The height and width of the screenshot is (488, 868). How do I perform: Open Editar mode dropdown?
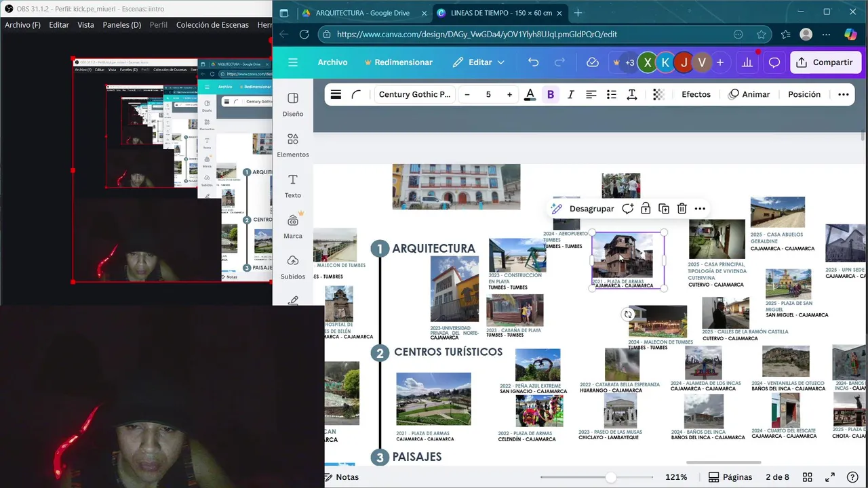[479, 62]
